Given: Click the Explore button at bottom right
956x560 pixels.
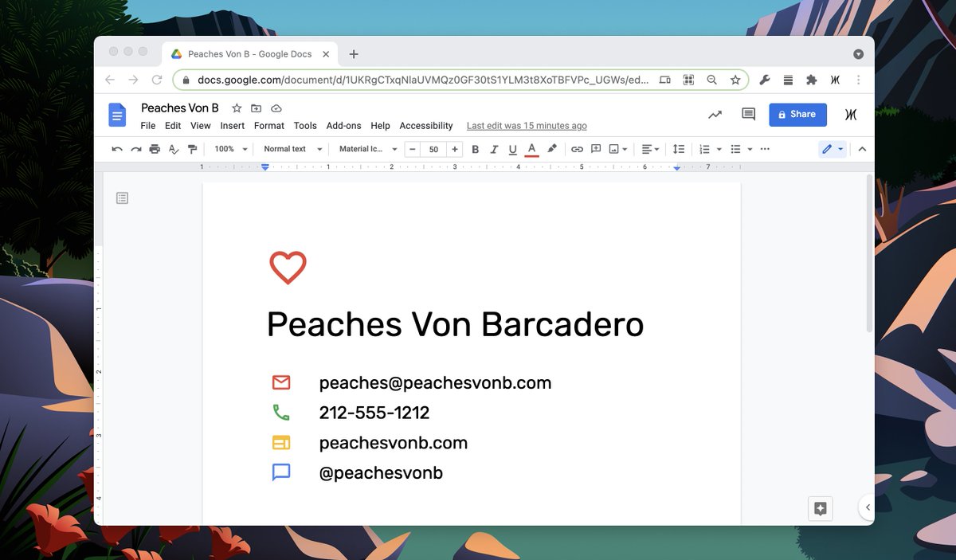Looking at the screenshot, I should click(821, 509).
